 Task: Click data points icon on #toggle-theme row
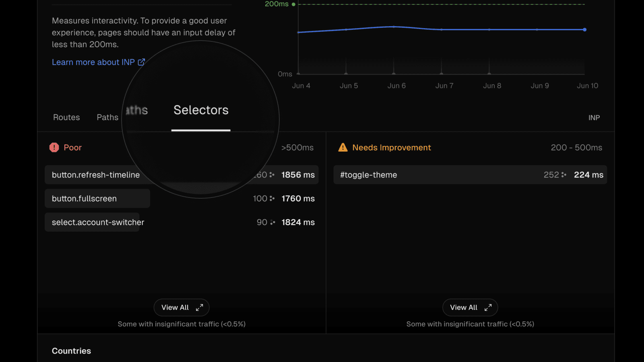563,175
